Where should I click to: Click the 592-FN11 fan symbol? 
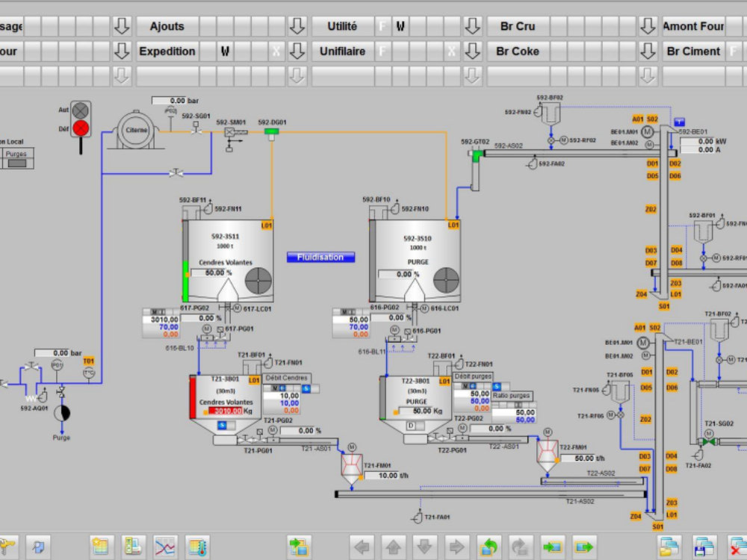pyautogui.click(x=208, y=208)
